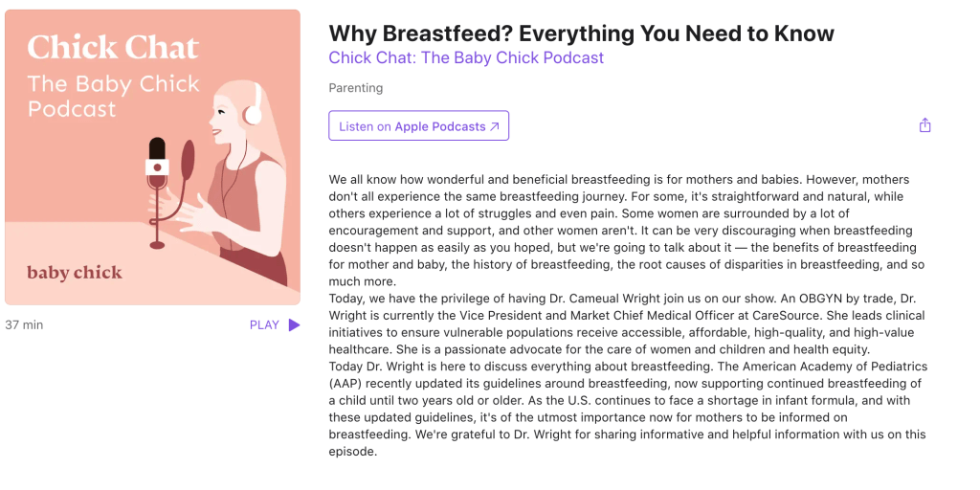Click the large Chick Chat artwork title

pos(113,47)
